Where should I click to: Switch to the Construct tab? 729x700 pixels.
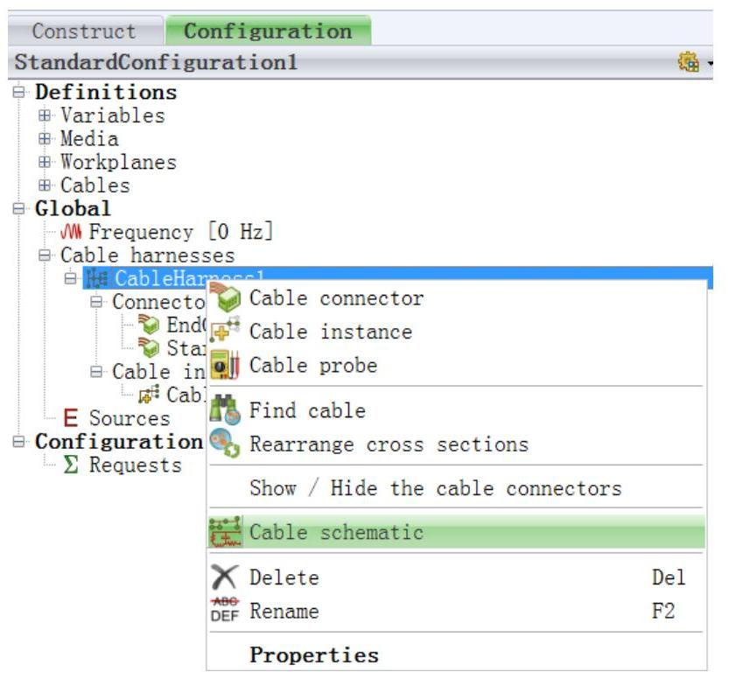(85, 31)
